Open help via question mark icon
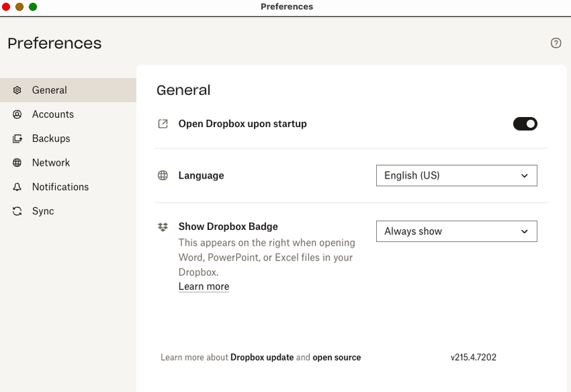571x392 pixels. [x=556, y=44]
